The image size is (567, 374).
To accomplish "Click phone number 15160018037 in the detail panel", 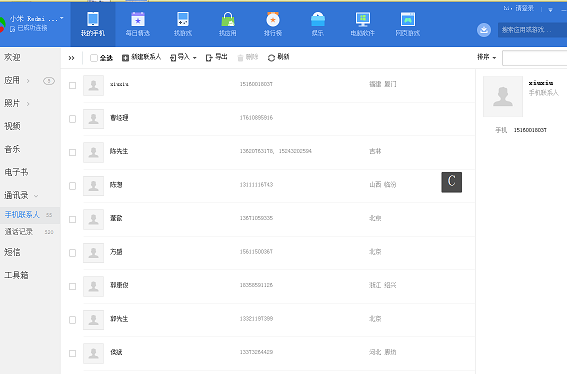I will (530, 130).
